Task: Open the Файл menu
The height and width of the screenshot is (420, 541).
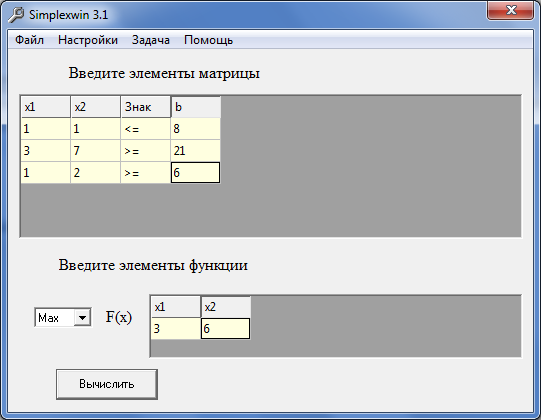Action: 29,40
